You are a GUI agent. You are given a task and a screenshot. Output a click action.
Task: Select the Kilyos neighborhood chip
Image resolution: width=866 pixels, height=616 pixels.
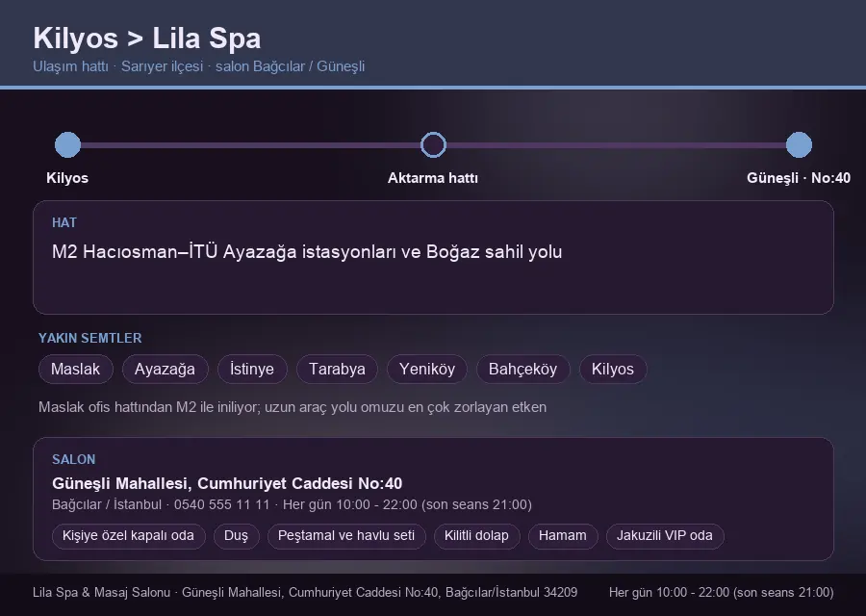tap(613, 369)
